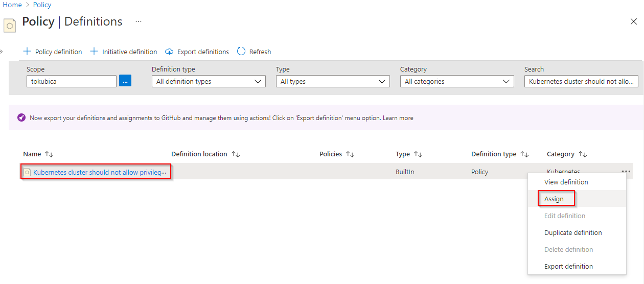
Task: Expand the Category filter dropdown
Action: (x=457, y=81)
